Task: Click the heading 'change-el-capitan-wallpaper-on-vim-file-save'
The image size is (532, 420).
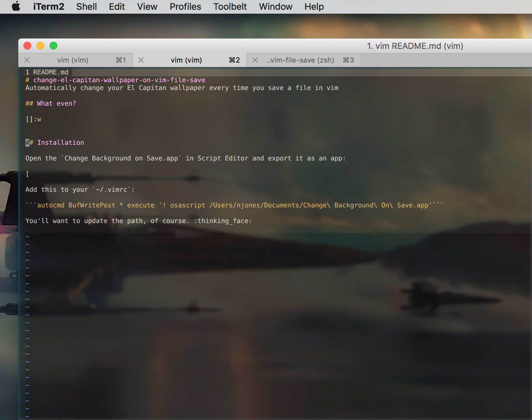Action: coord(119,80)
